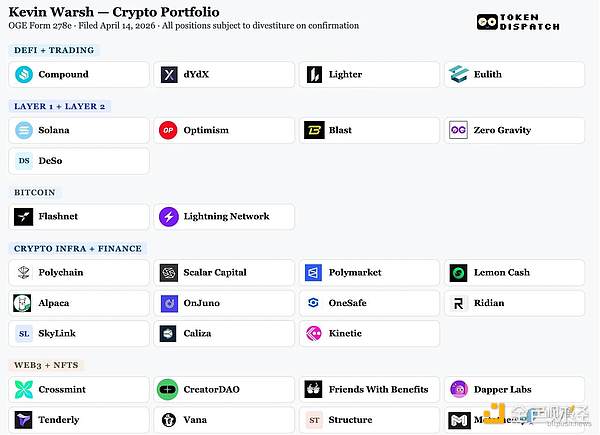The image size is (600, 435).
Task: Select the Kinetic pink icon
Action: pos(314,333)
